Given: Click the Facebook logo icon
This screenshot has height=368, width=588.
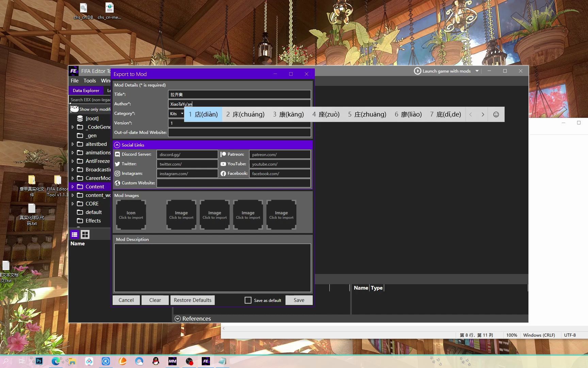Looking at the screenshot, I should 223,173.
